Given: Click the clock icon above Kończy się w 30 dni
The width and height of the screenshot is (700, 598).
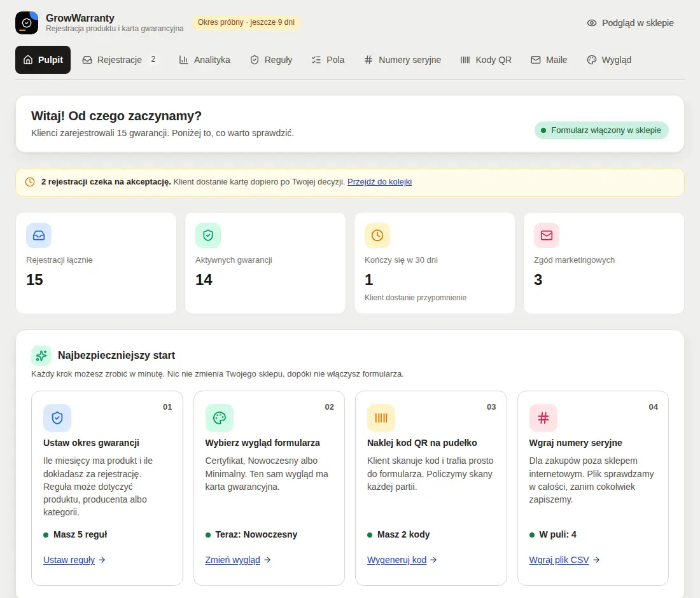Looking at the screenshot, I should (x=377, y=235).
